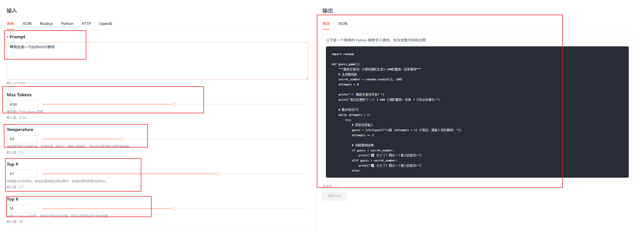Click the Max Tokens number field
The image size is (644, 232).
[22, 104]
